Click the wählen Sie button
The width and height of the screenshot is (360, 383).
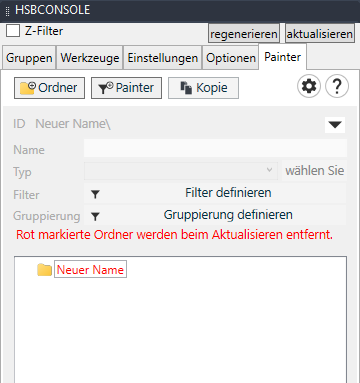(315, 171)
